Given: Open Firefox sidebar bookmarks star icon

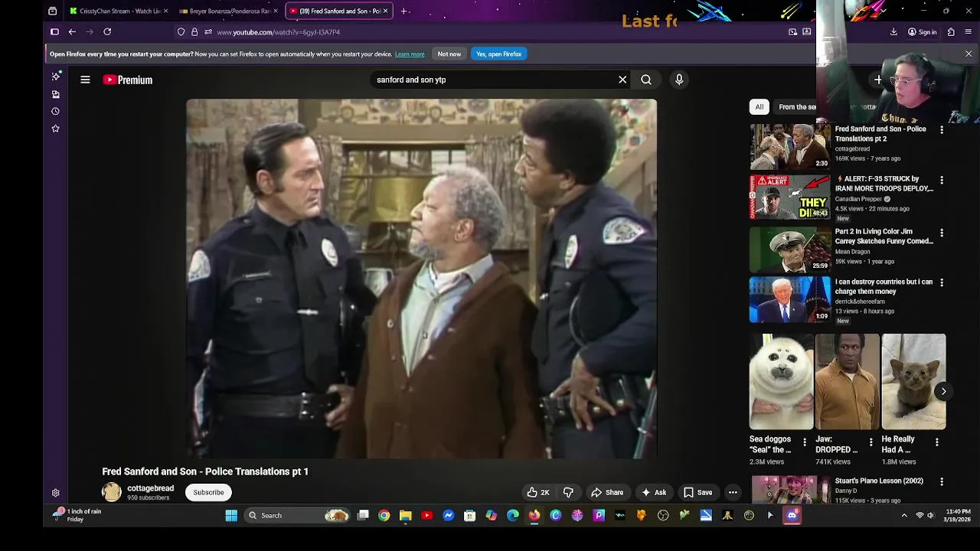Looking at the screenshot, I should tap(55, 129).
